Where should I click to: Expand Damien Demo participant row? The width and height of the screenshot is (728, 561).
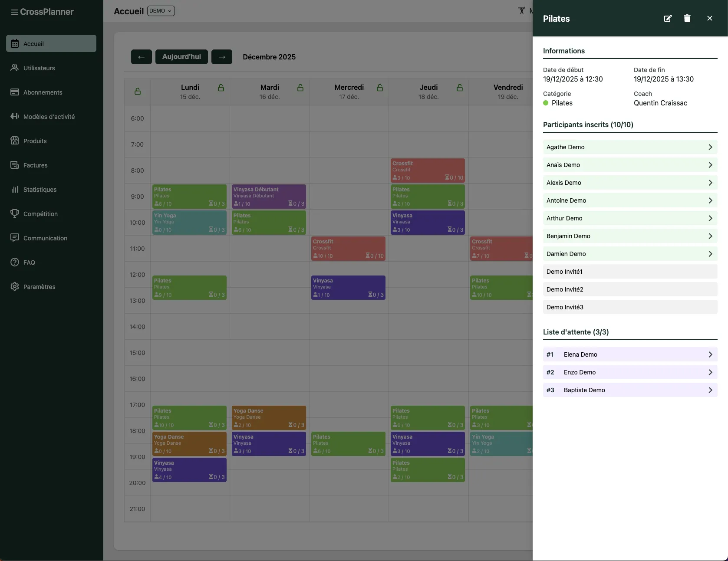629,254
